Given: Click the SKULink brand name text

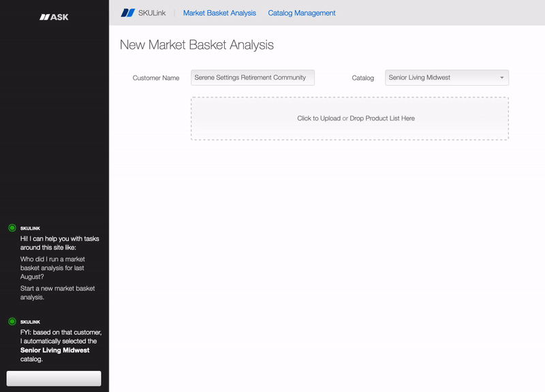Looking at the screenshot, I should [x=152, y=13].
